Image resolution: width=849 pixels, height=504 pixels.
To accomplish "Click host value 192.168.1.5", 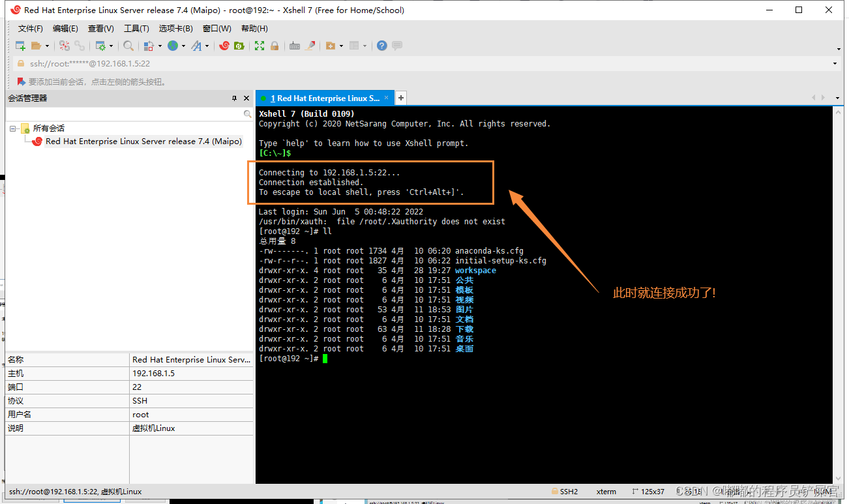I will [153, 374].
